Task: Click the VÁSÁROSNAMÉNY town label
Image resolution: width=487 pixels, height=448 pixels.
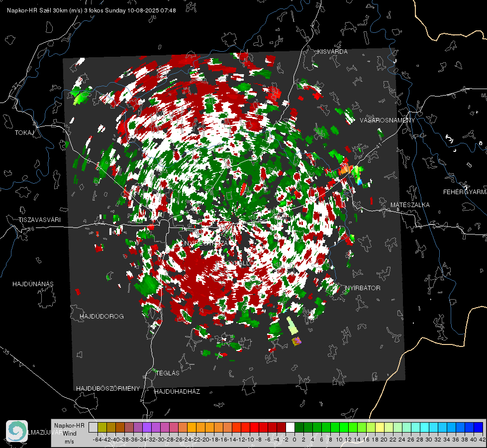Action: click(388, 120)
